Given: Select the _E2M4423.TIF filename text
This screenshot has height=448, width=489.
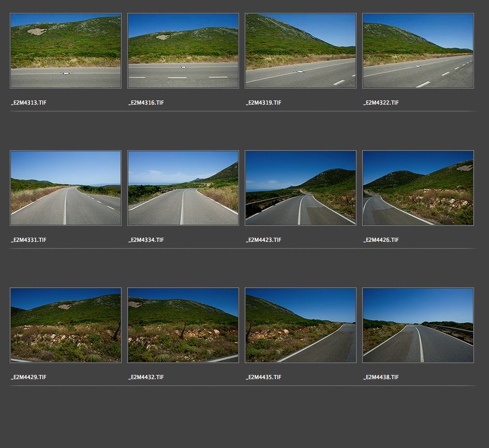Looking at the screenshot, I should pyautogui.click(x=264, y=240).
